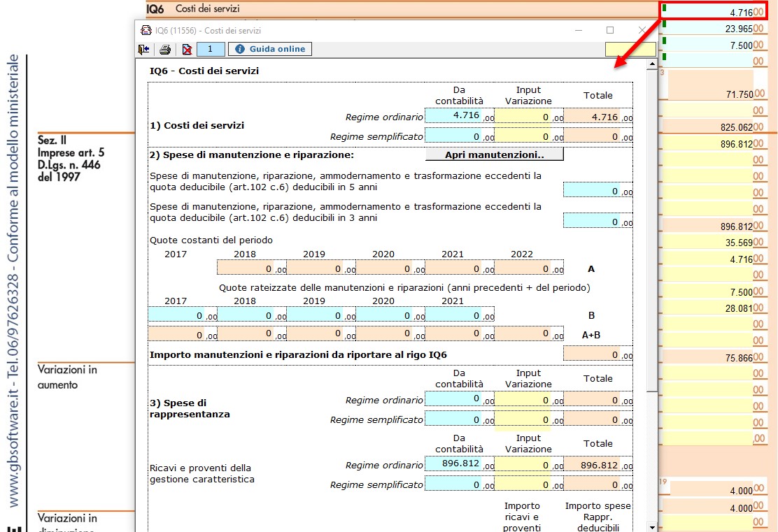Viewport: 778px width, 532px height.
Task: Click the exit door icon in dialog toolbar
Action: tap(144, 49)
